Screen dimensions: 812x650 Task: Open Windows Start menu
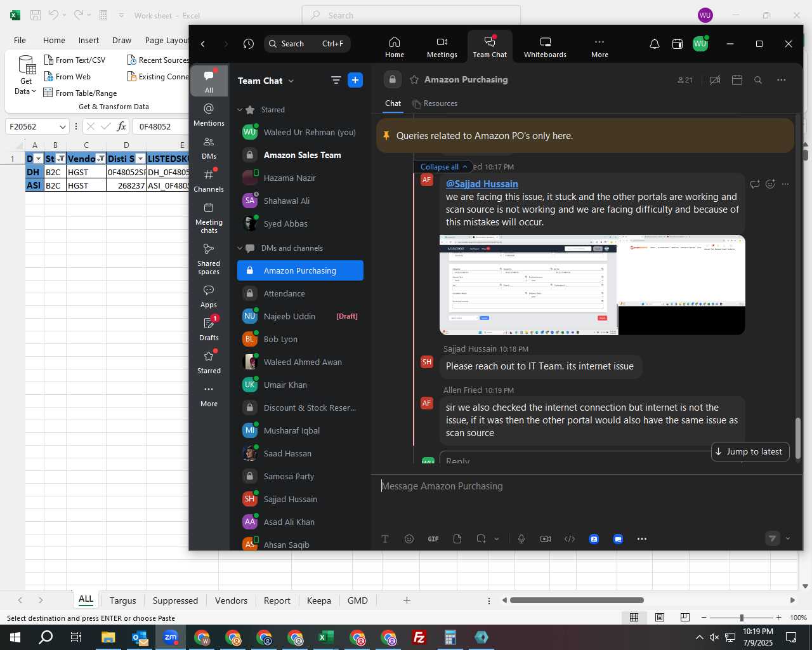click(15, 637)
